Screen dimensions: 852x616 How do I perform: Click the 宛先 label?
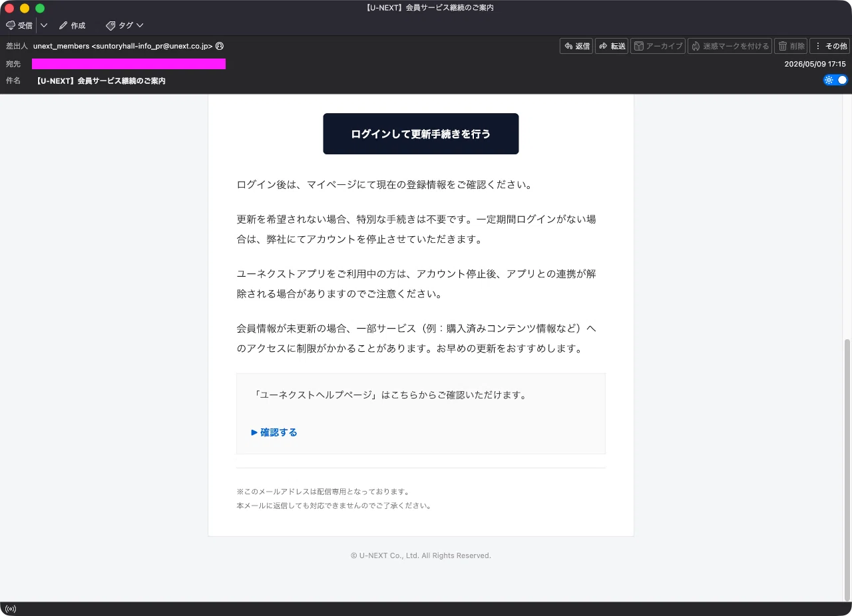(x=13, y=64)
